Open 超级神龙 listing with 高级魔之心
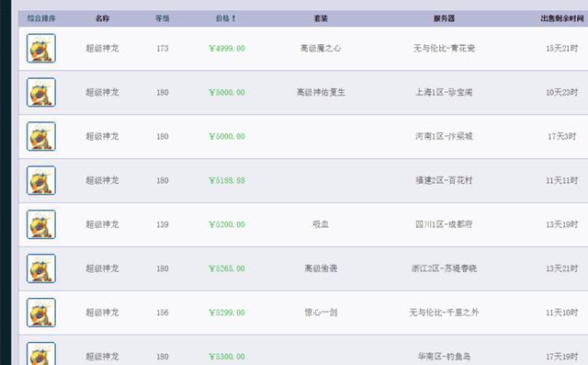The width and height of the screenshot is (588, 365). [102, 48]
